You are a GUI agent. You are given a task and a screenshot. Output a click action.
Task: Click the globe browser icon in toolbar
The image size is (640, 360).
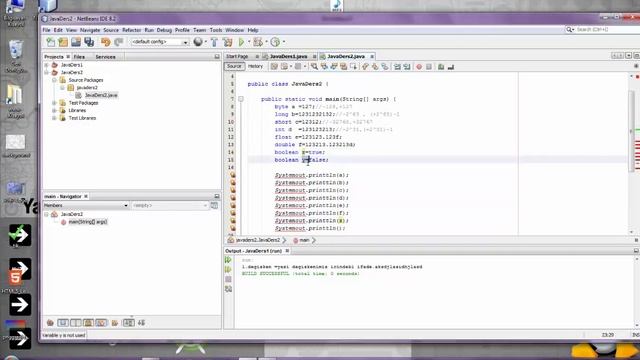(198, 42)
